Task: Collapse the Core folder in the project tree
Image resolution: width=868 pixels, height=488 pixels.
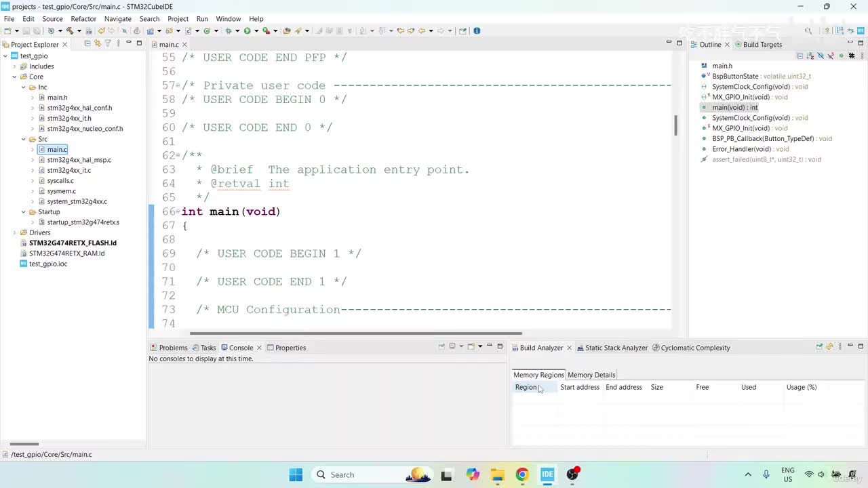Action: [14, 77]
